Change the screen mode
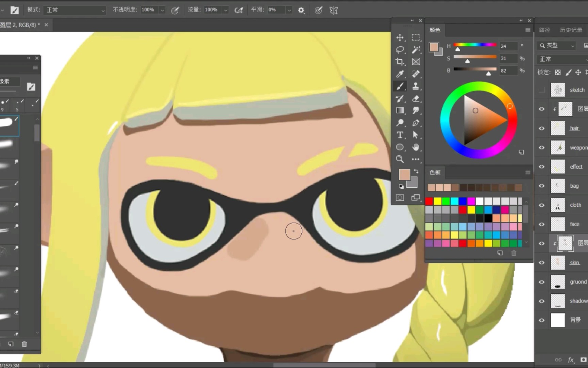 click(415, 198)
